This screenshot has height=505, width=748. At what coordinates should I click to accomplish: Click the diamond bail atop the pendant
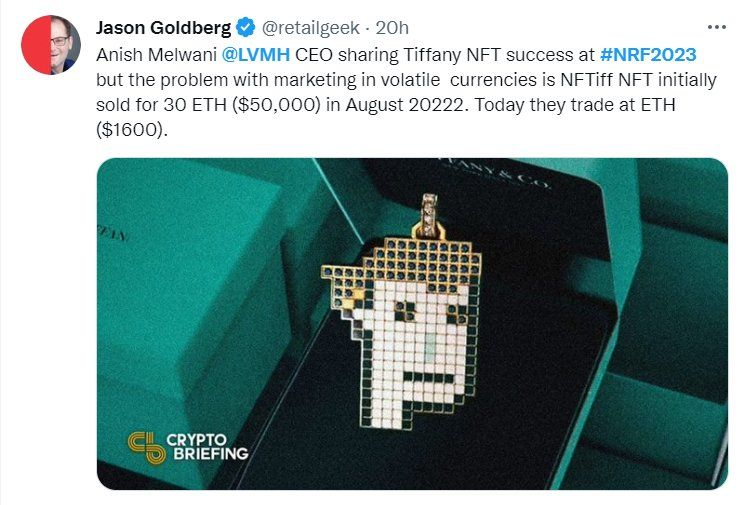coord(429,216)
